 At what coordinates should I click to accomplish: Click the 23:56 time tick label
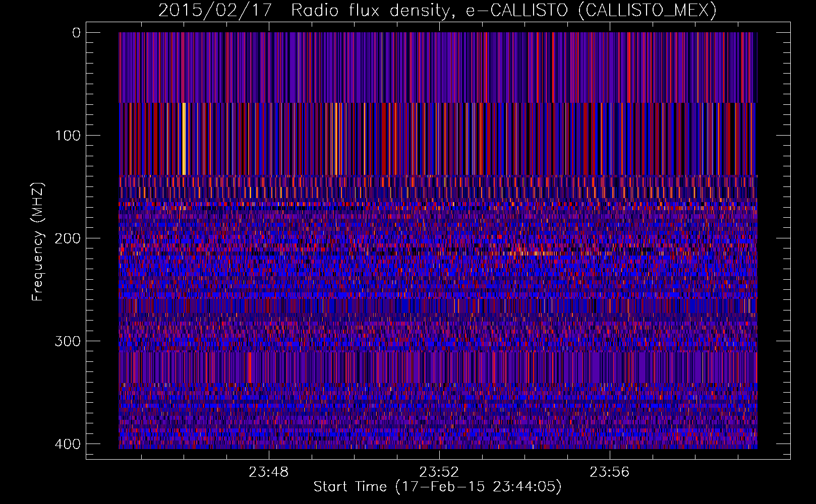(610, 472)
